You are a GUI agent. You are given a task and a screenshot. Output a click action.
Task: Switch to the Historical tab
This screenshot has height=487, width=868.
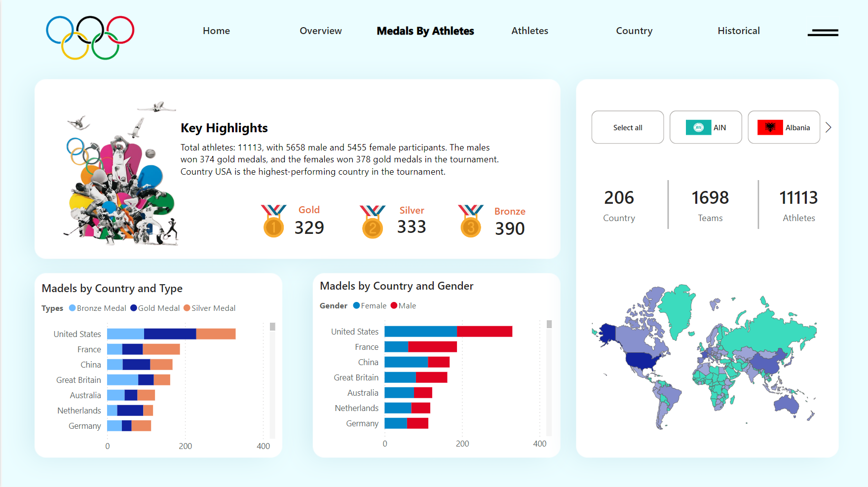[739, 31]
